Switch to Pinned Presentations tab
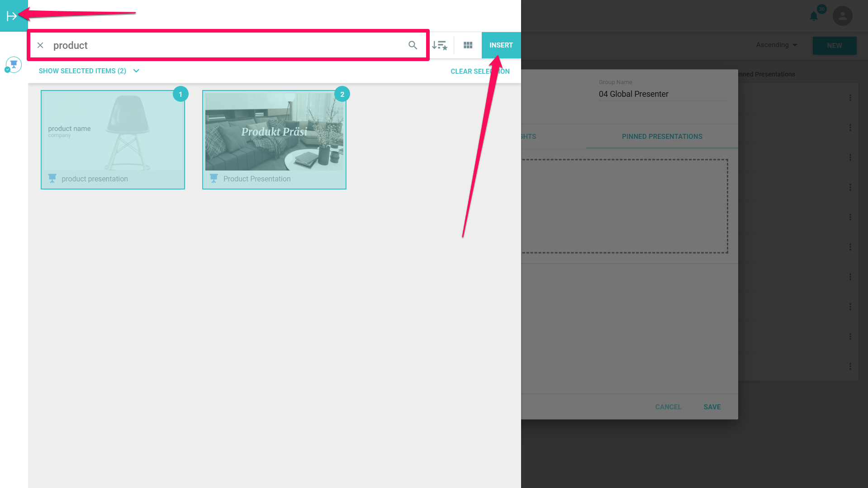The image size is (868, 488). 662,137
